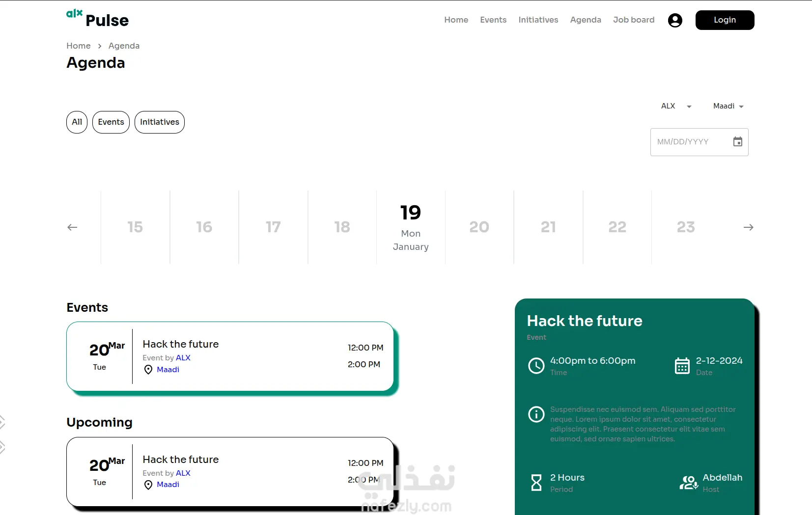Click the host icon beside Abdellah
Screen dimensions: 812x515
pyautogui.click(x=689, y=483)
